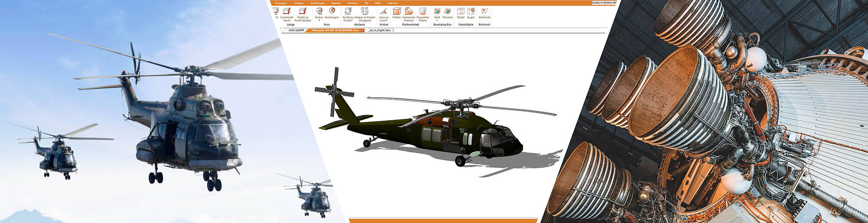The height and width of the screenshot is (223, 868).
Task: Open the Erzeugen ribbon tab
Action: tap(281, 3)
